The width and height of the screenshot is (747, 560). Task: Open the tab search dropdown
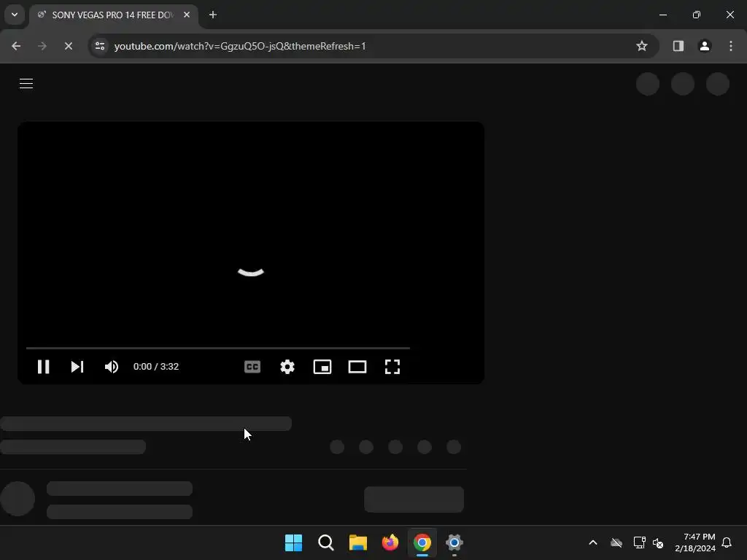tap(15, 15)
